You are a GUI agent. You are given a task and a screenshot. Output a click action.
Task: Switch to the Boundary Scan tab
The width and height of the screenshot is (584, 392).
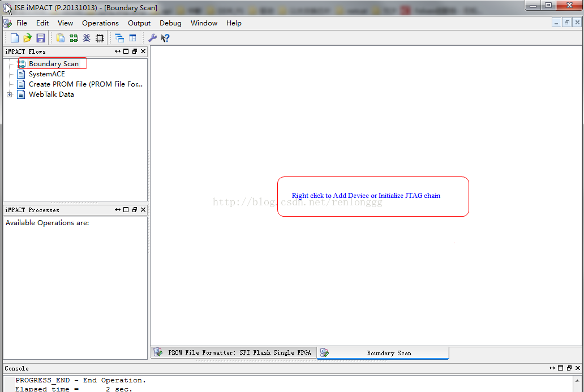coord(383,353)
